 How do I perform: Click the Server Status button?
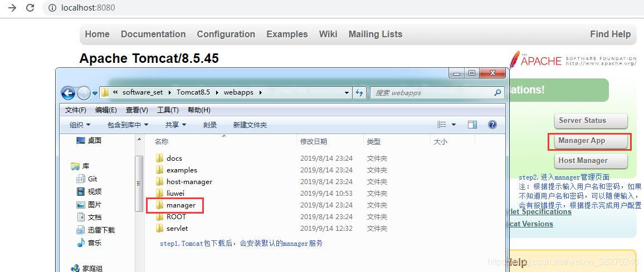pos(591,121)
